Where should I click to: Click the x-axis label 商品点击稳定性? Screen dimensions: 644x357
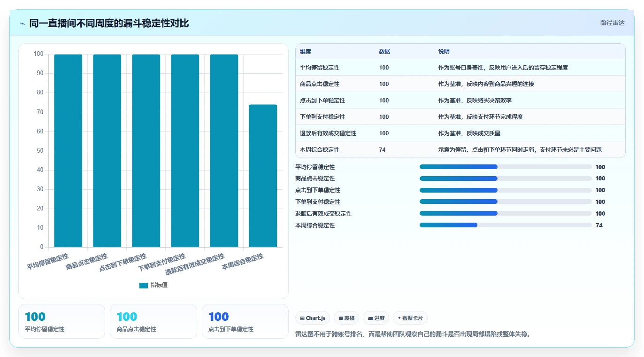[86, 262]
